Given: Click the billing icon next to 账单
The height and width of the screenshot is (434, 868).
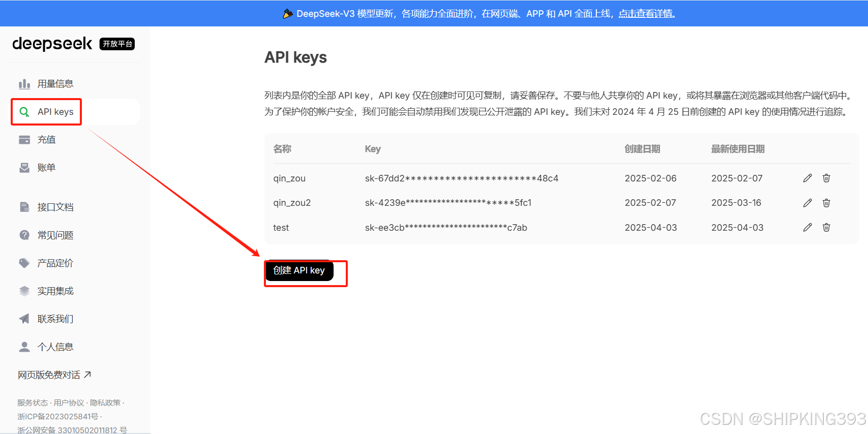Looking at the screenshot, I should click(x=24, y=168).
